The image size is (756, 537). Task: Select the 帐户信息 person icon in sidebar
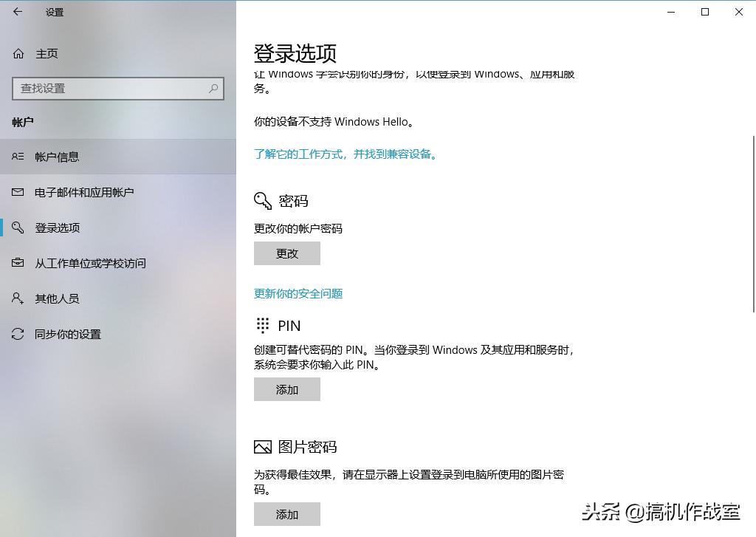pyautogui.click(x=18, y=157)
